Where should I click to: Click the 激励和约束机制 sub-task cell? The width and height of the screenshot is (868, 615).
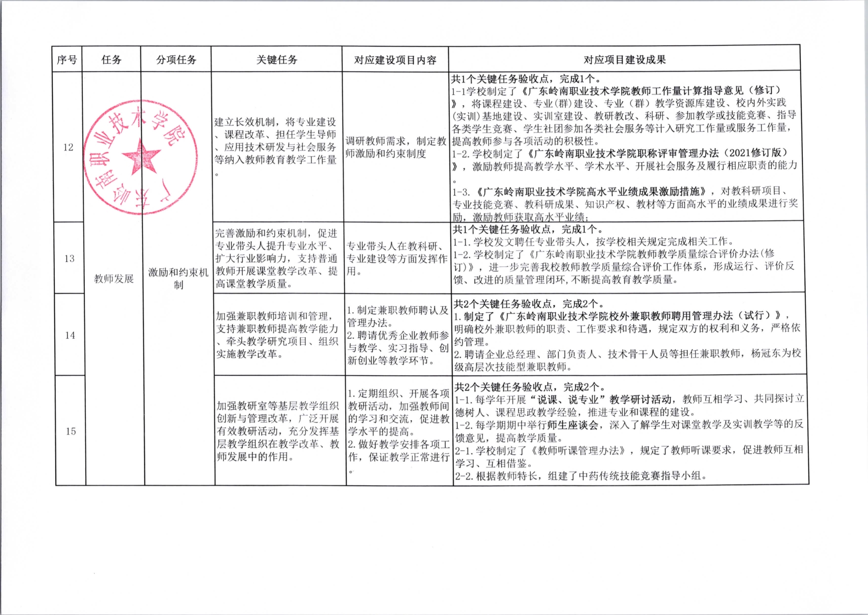179,279
